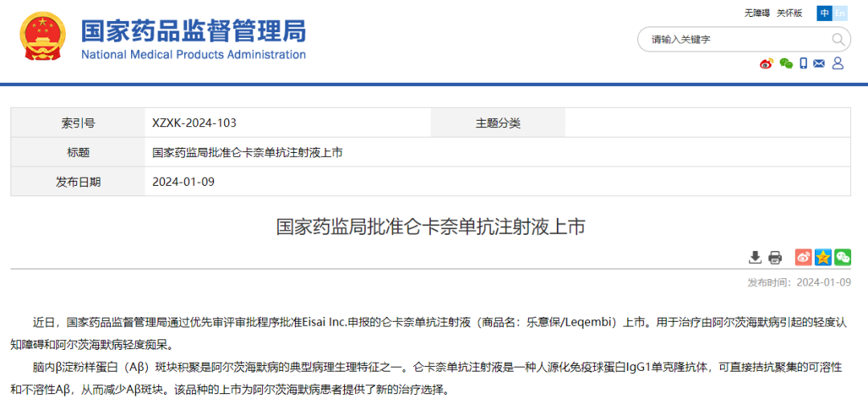Click the 发布日期 label cell

[x=78, y=182]
